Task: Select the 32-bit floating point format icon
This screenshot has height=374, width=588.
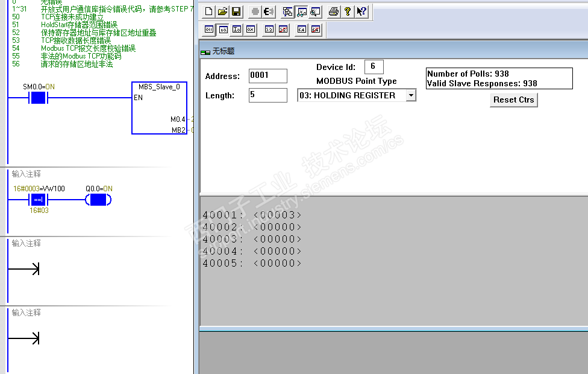Action: pyautogui.click(x=269, y=30)
